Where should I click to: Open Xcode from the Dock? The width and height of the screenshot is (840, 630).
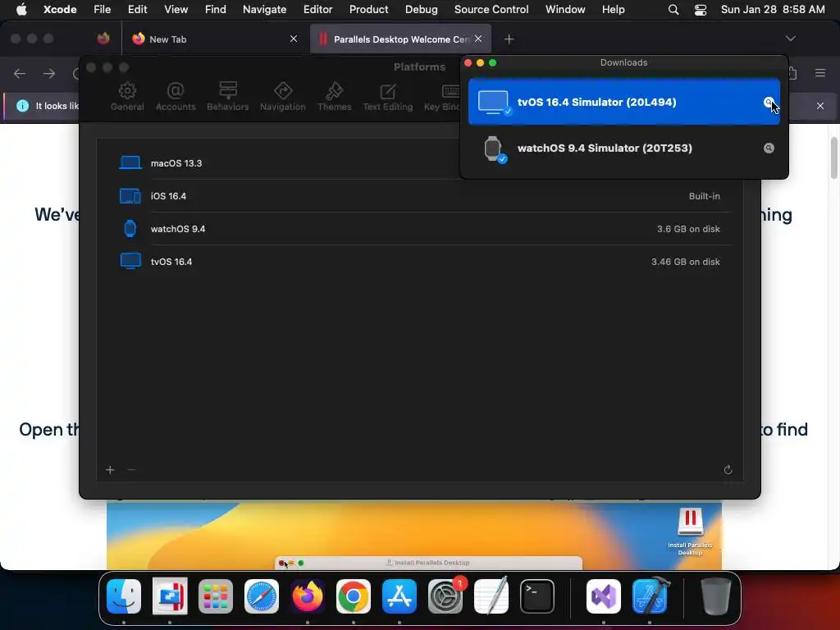pos(650,596)
